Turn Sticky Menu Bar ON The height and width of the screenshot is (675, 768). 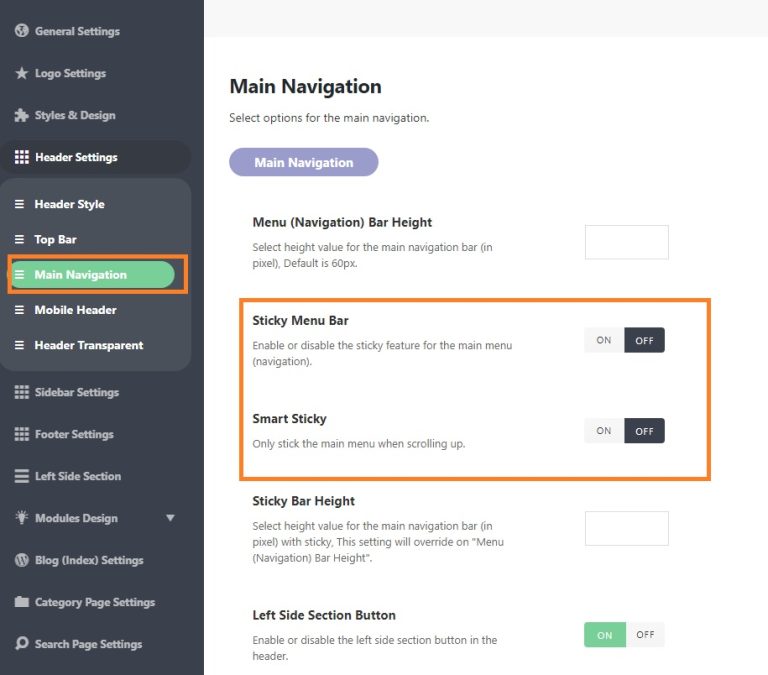point(604,340)
